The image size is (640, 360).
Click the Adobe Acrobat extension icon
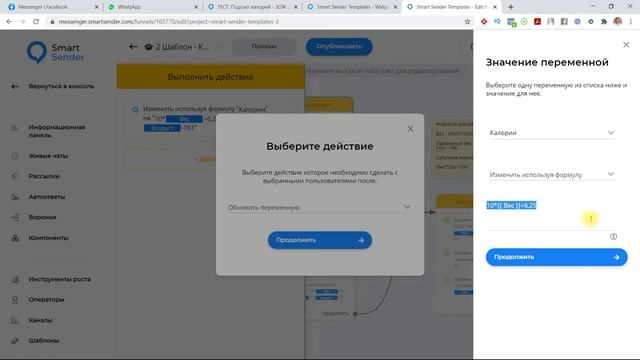537,22
